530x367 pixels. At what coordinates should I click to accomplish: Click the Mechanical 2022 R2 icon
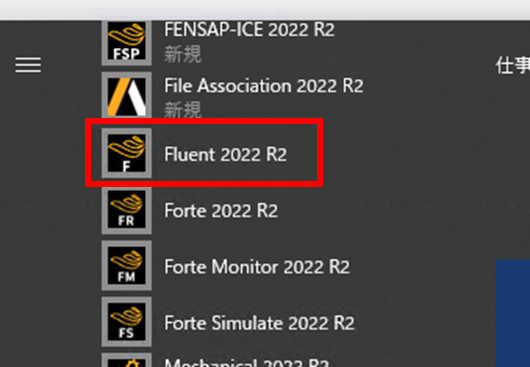coord(126,360)
